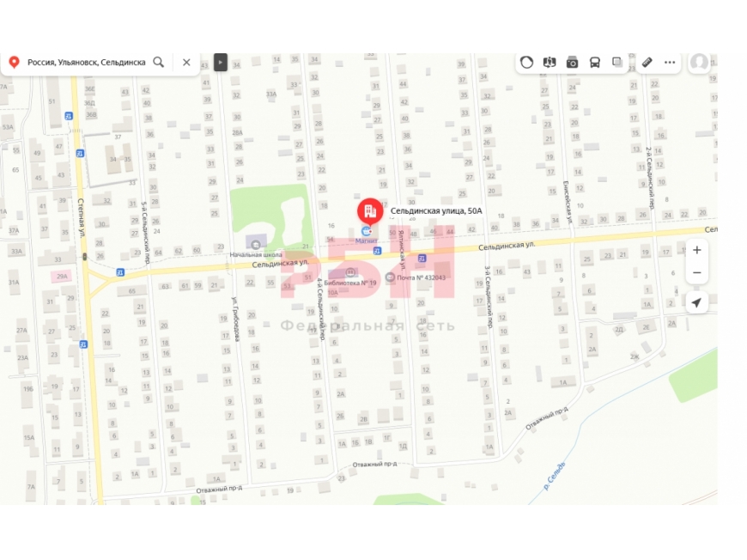Open the user profile avatar
747x560 pixels.
700,63
